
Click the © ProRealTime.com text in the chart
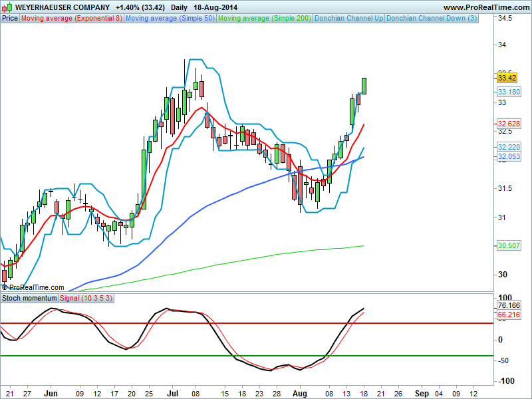(33, 287)
